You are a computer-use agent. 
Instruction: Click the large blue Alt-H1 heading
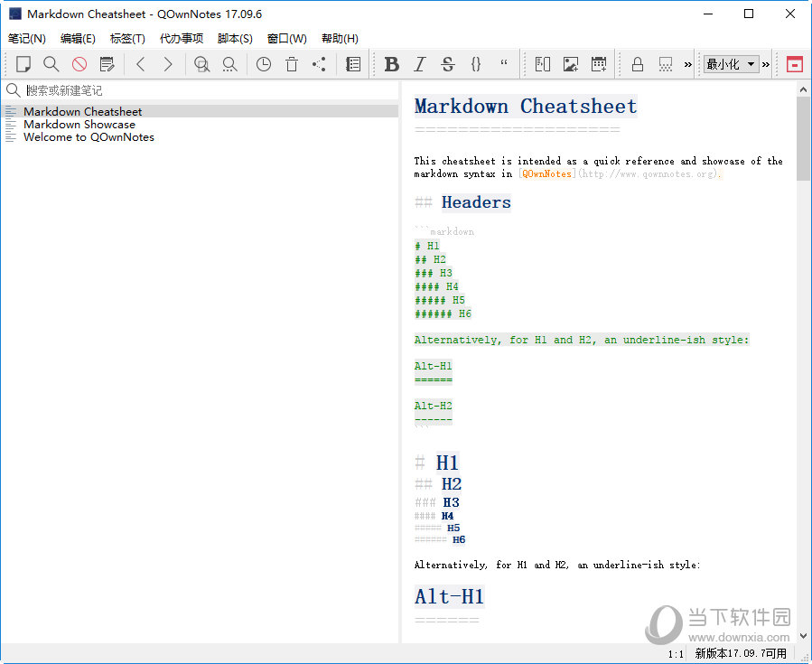(x=449, y=596)
